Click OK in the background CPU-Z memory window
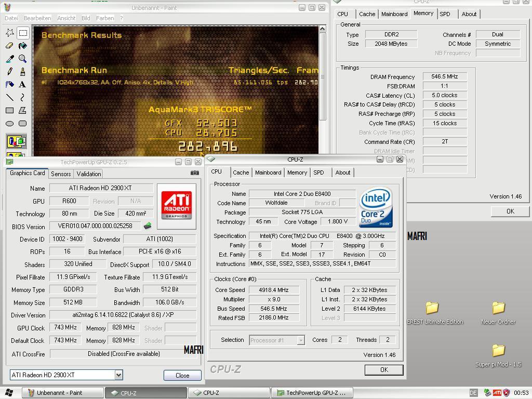This screenshot has width=532, height=399. tap(510, 211)
